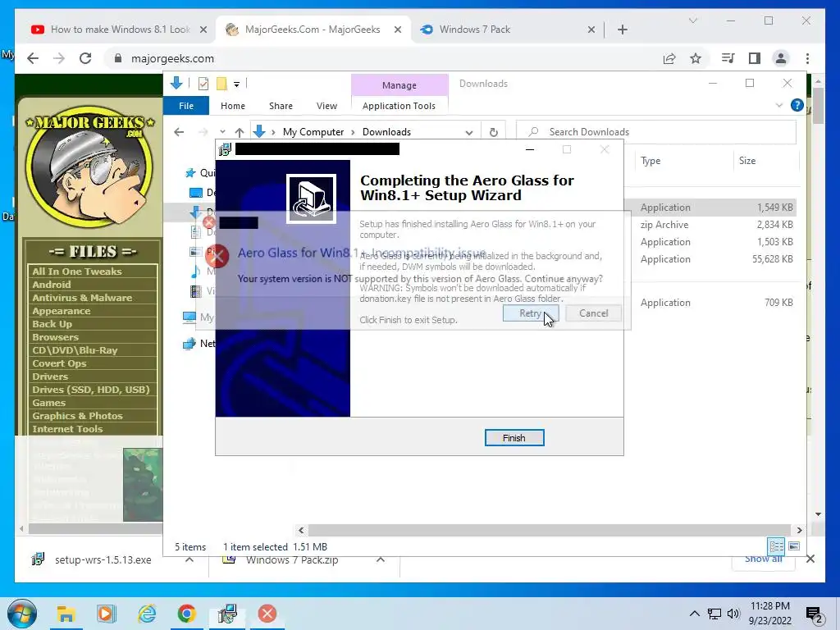Open Windows 7 Pack.zip download options arrow
Viewport: 840px width, 630px height.
(381, 559)
